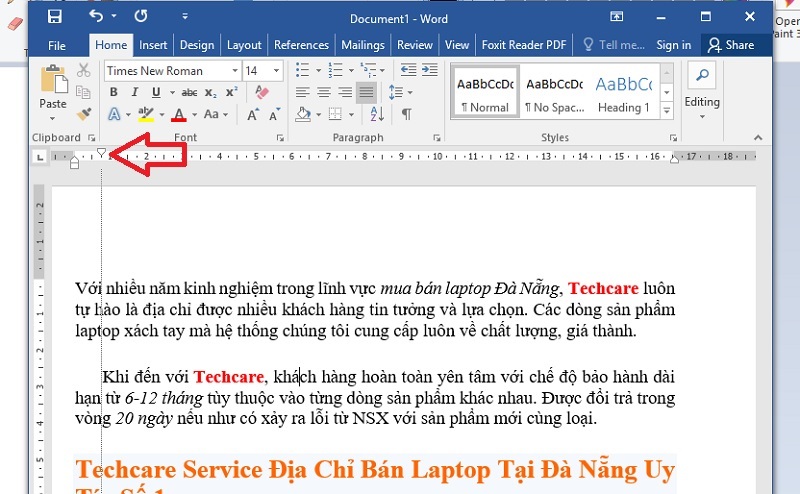Open the File tab
This screenshot has height=494, width=800.
[x=57, y=45]
